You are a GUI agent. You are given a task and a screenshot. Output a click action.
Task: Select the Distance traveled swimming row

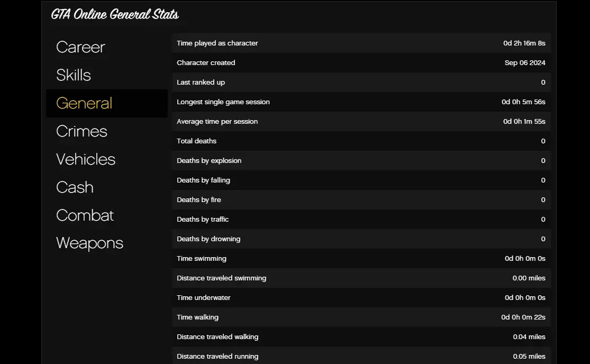[361, 278]
